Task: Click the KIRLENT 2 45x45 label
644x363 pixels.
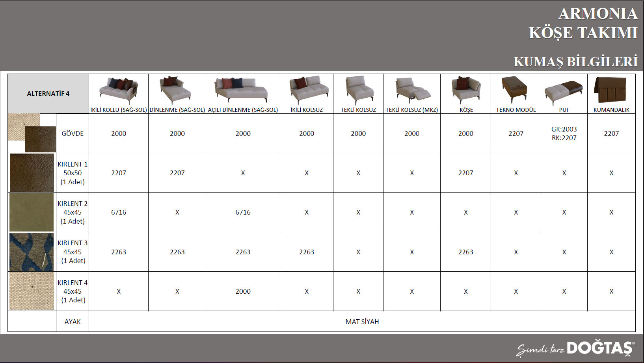Action: (x=73, y=212)
